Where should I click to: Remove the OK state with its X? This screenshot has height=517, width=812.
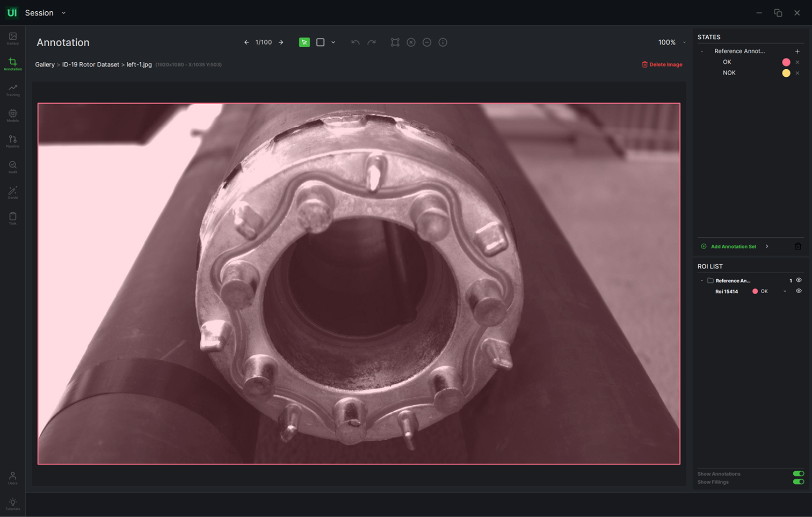[798, 62]
